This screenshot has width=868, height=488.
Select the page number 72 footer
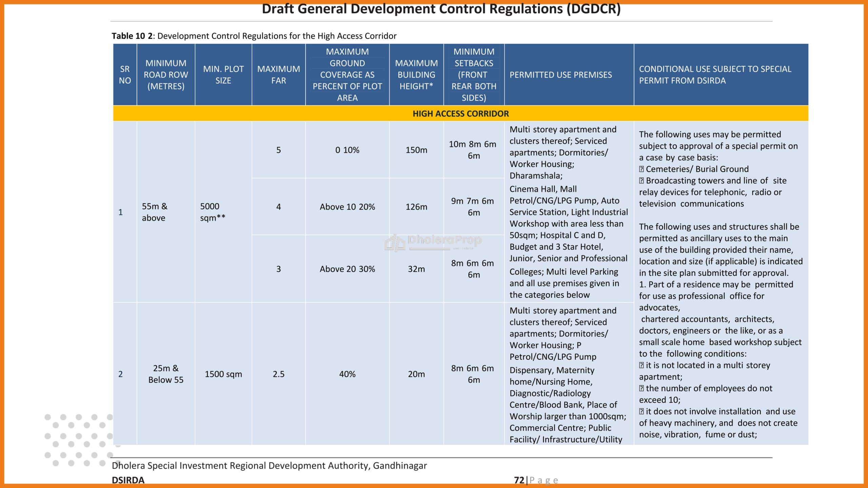coord(536,480)
